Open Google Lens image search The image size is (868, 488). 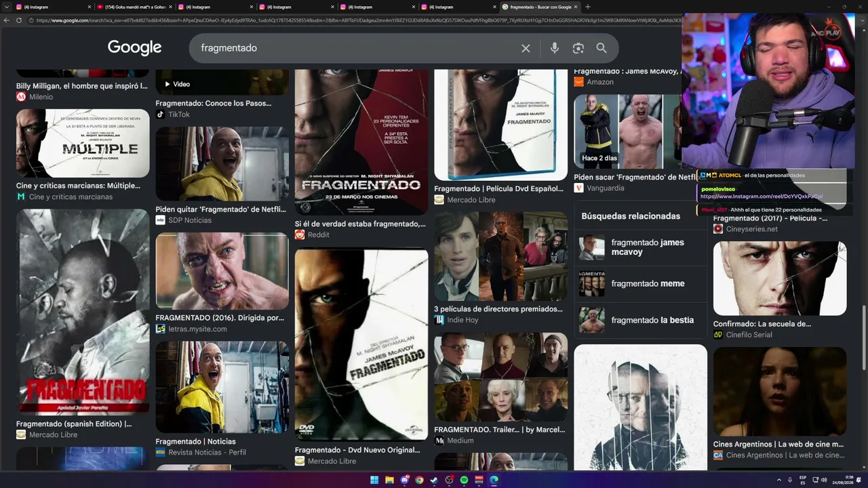tap(578, 48)
